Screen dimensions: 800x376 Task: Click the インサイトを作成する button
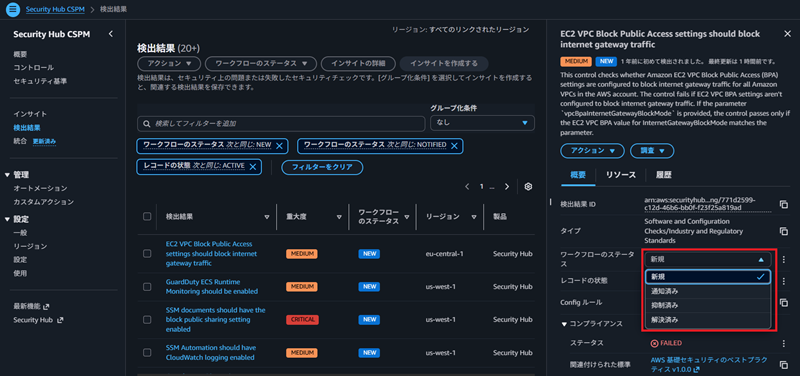pos(444,64)
